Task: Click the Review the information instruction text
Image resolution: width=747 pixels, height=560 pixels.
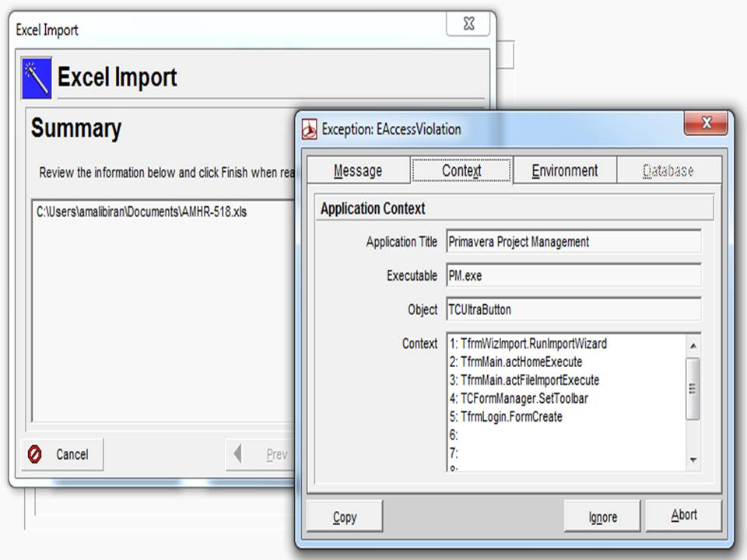Action: tap(167, 173)
